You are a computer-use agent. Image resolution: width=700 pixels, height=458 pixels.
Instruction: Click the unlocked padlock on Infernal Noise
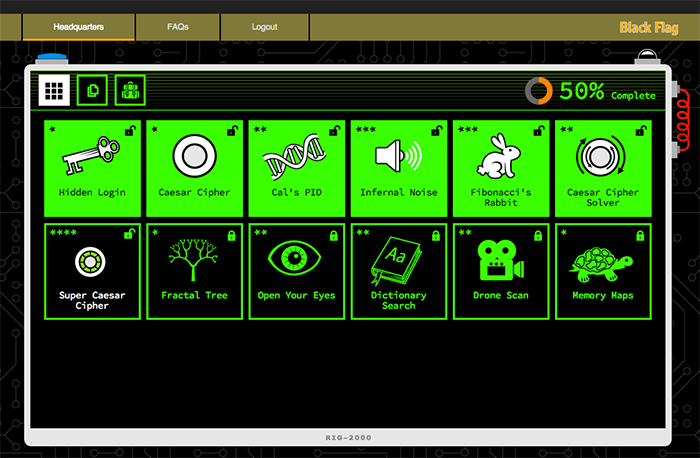click(437, 131)
